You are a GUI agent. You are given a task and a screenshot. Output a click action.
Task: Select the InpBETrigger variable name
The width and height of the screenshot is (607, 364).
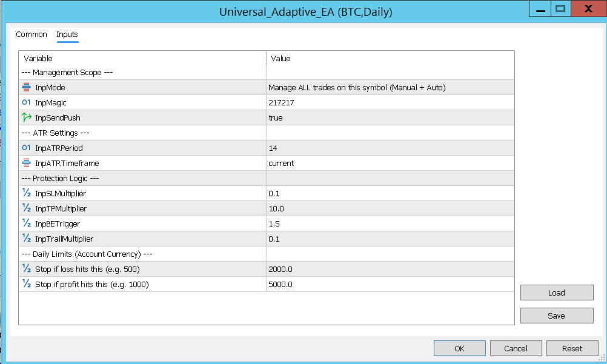58,223
